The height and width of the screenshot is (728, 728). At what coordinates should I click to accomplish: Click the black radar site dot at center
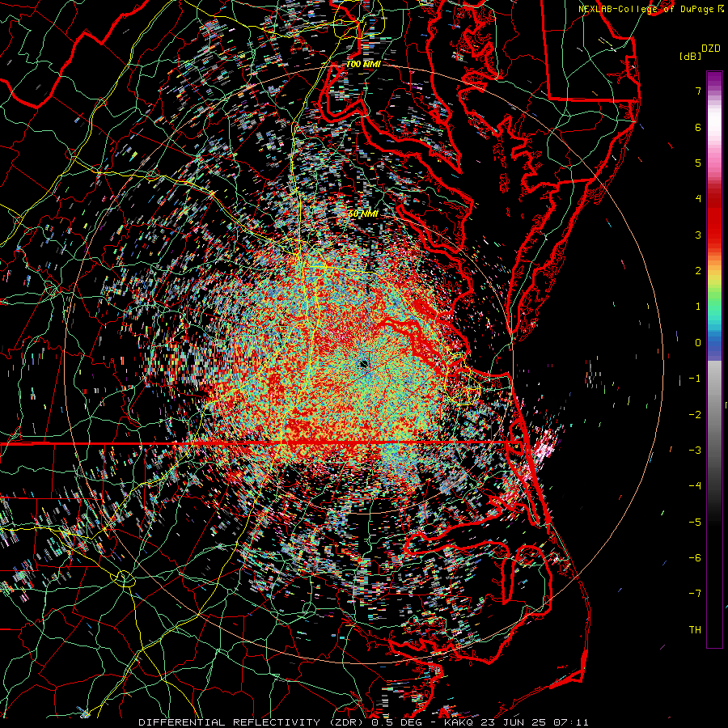364,364
